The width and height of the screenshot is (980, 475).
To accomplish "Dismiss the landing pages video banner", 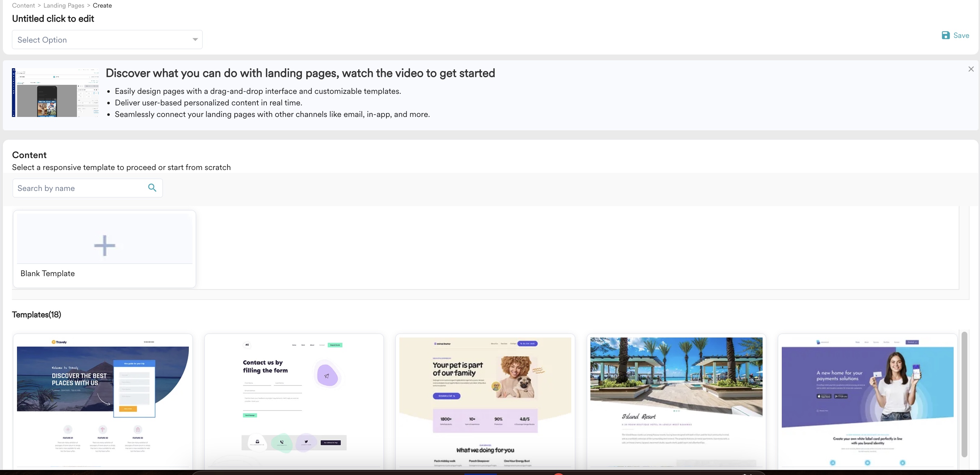I will tap(971, 69).
